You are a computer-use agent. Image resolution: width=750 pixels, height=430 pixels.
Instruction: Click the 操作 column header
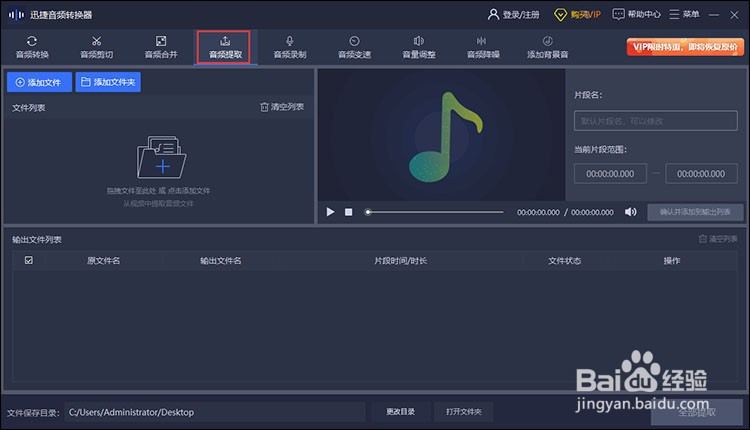[x=672, y=261]
